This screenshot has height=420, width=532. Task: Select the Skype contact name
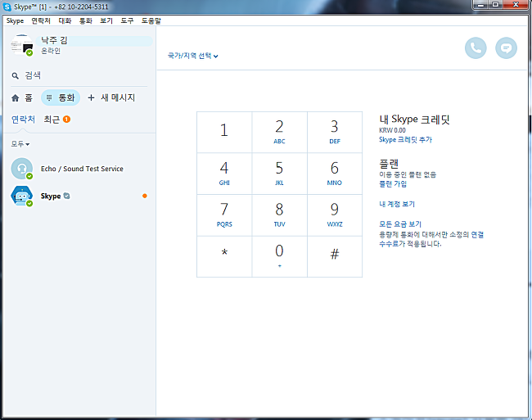[x=51, y=196]
